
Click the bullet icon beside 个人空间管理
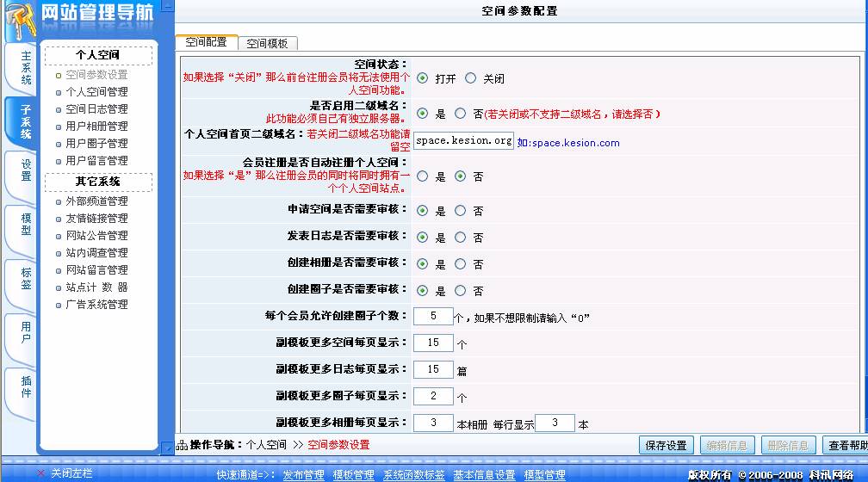tap(59, 92)
